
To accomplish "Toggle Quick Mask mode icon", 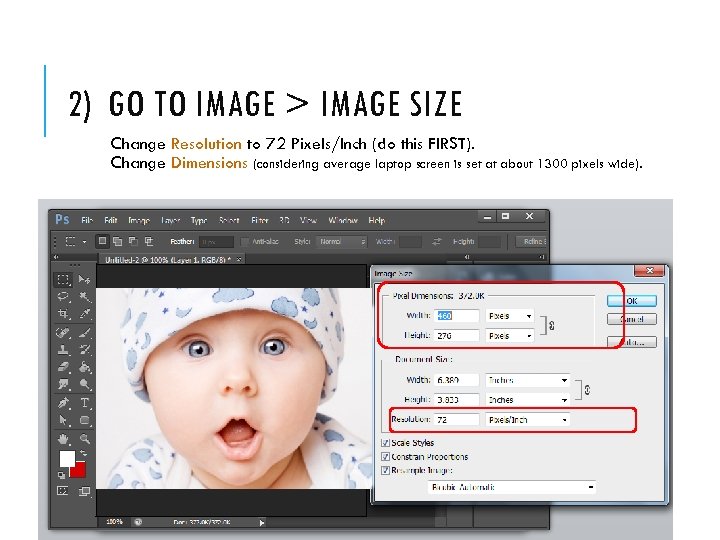I will point(62,491).
